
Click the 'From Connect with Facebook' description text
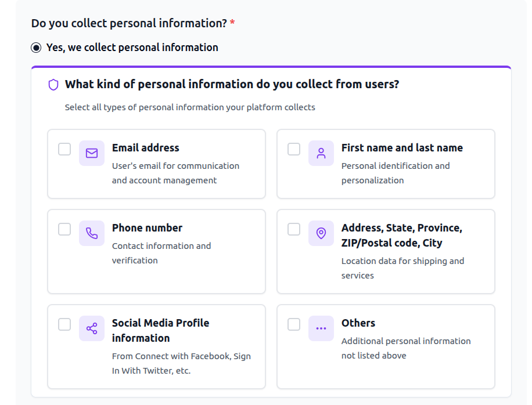pyautogui.click(x=181, y=363)
